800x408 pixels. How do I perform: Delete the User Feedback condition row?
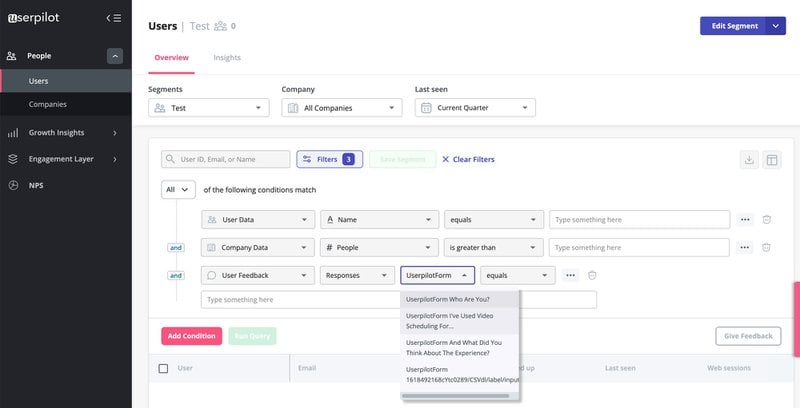point(592,275)
